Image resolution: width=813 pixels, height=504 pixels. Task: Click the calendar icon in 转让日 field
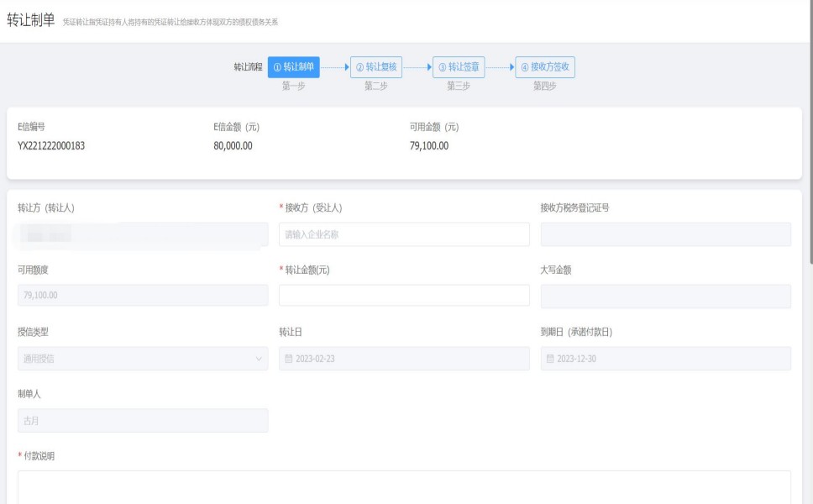click(289, 359)
